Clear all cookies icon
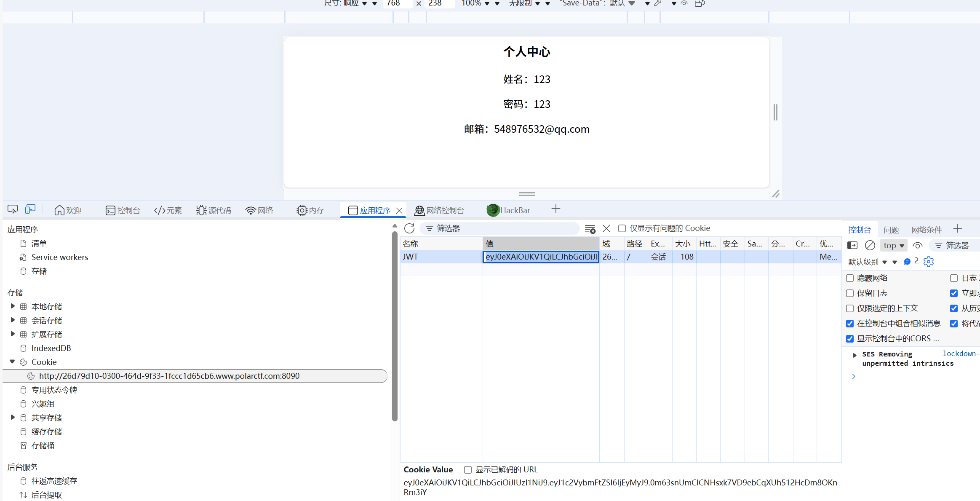Image resolution: width=980 pixels, height=501 pixels. pos(590,228)
